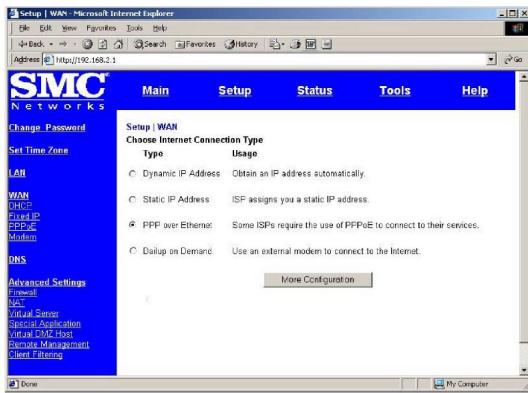Open the Virtual DMZ Host sidebar link

click(x=41, y=334)
